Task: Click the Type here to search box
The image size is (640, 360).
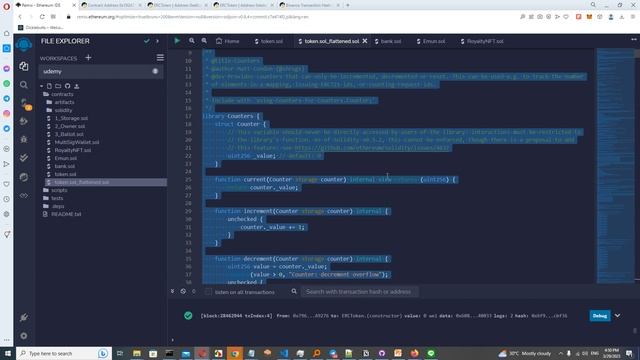Action: tap(63, 353)
